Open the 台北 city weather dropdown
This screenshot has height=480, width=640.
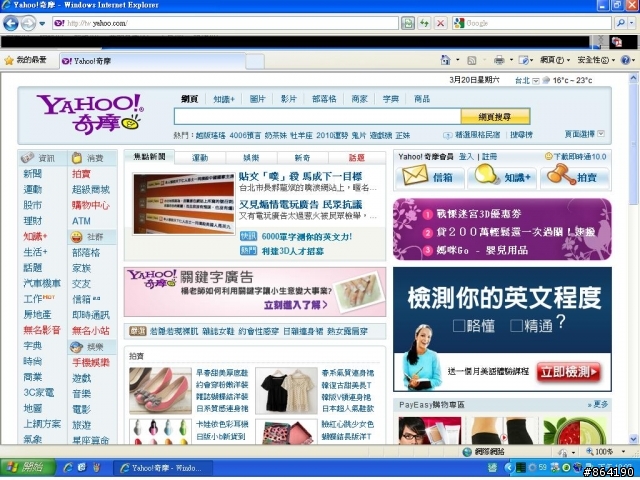tap(536, 81)
